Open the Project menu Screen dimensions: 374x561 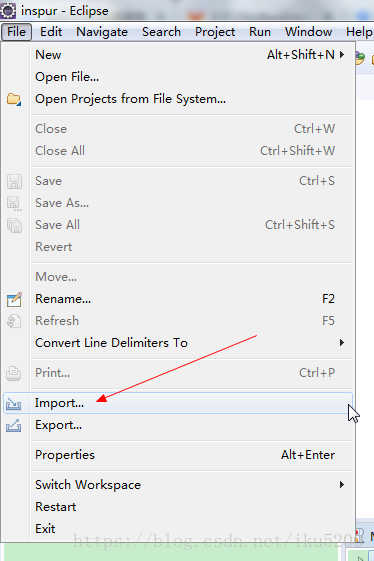(215, 32)
